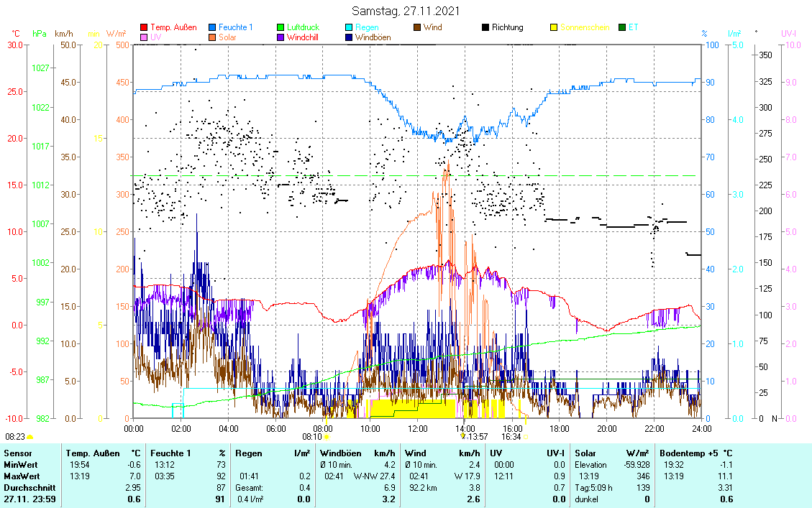Click the Richtung legend label
The width and height of the screenshot is (812, 508).
point(507,28)
